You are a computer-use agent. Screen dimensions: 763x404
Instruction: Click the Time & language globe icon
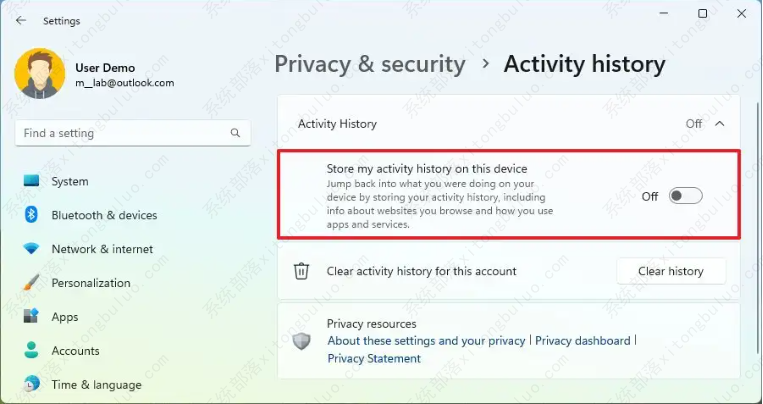[x=32, y=384]
